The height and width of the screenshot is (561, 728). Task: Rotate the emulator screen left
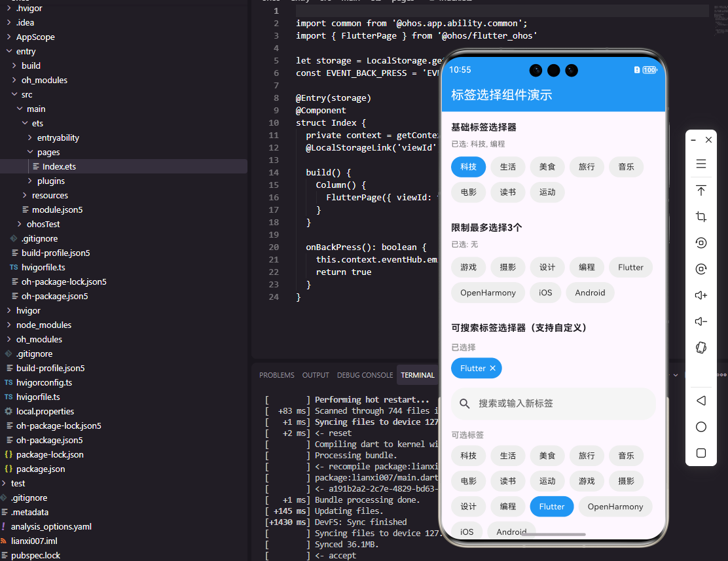701,243
